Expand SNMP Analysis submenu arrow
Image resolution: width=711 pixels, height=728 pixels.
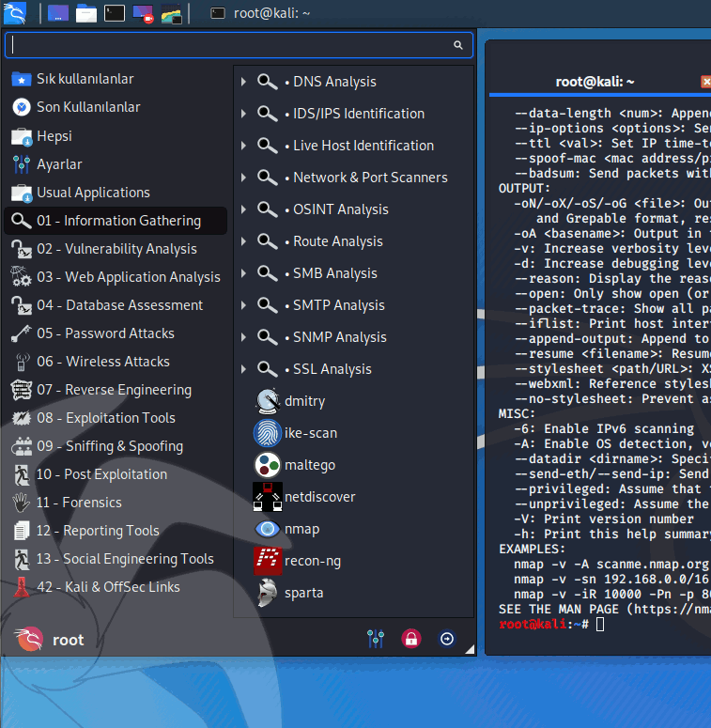[x=243, y=337]
